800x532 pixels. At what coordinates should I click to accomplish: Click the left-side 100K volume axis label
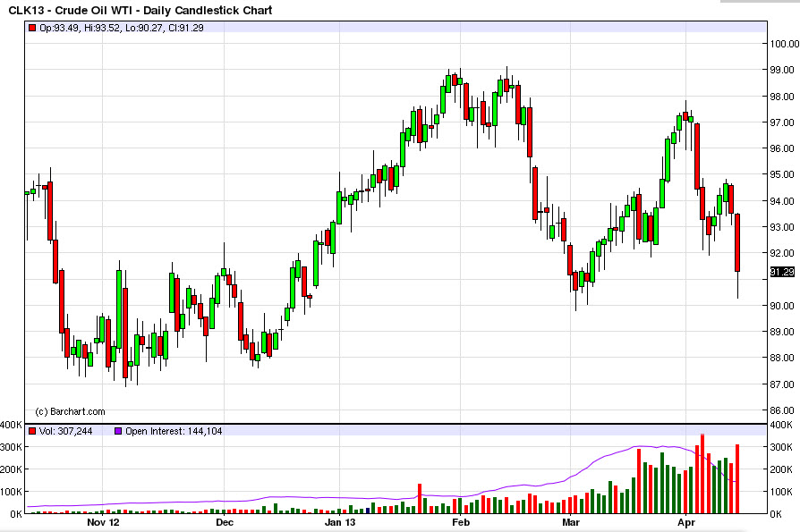tap(12, 492)
